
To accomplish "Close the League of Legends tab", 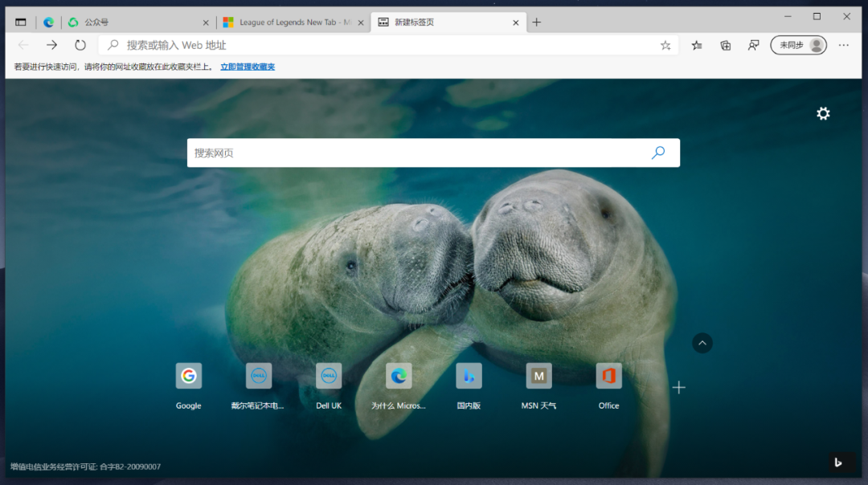I will [361, 22].
